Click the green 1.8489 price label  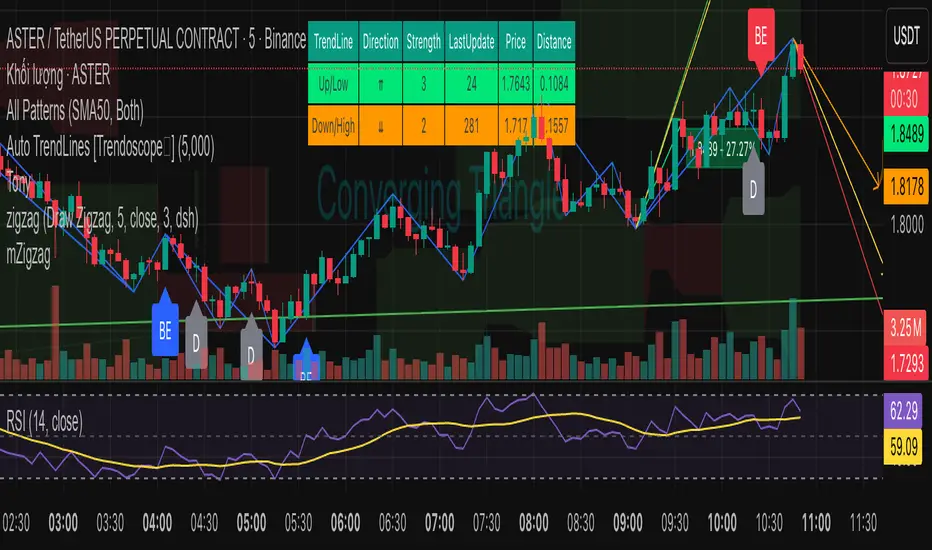(x=906, y=134)
